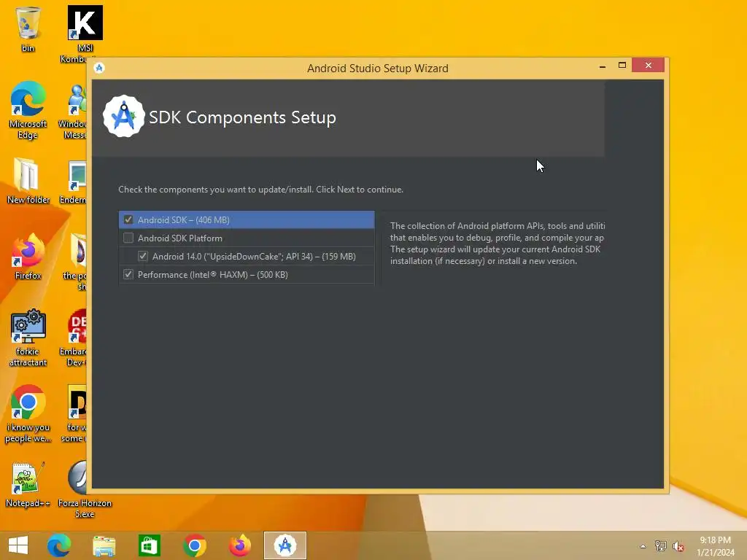Select the Performance (Intel HAXM) – (500 KB) row
Image resolution: width=747 pixels, height=560 pixels.
pos(247,275)
